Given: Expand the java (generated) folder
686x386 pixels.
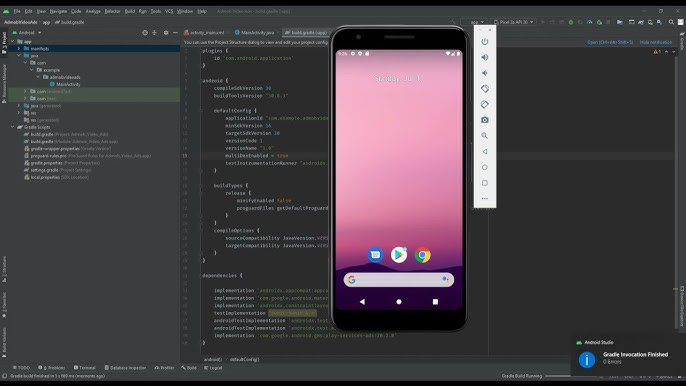Looking at the screenshot, I should pyautogui.click(x=19, y=106).
